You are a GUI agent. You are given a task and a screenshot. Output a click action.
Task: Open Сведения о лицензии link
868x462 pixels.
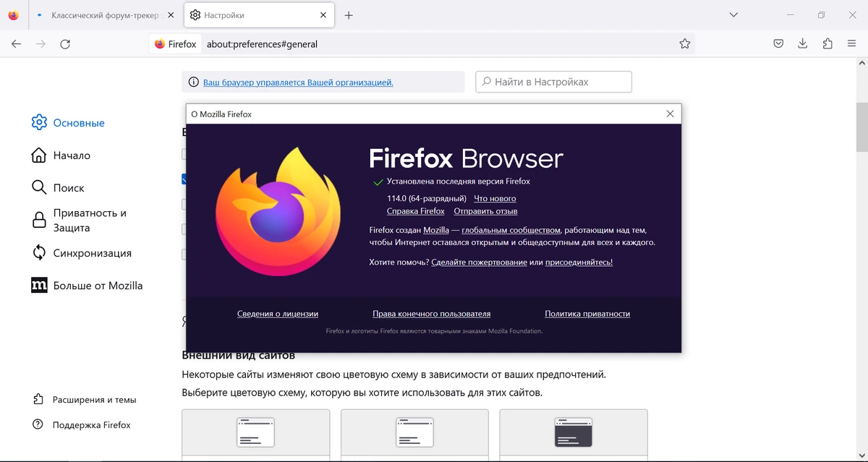(x=278, y=314)
